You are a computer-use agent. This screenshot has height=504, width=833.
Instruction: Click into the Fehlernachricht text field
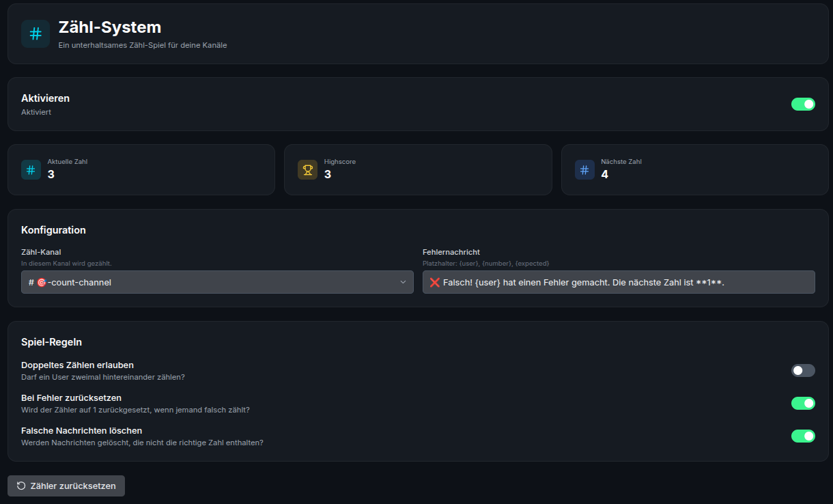pos(619,282)
